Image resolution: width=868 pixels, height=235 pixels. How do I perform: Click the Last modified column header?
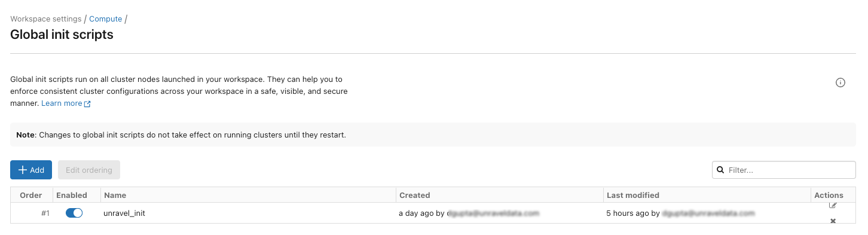(633, 195)
